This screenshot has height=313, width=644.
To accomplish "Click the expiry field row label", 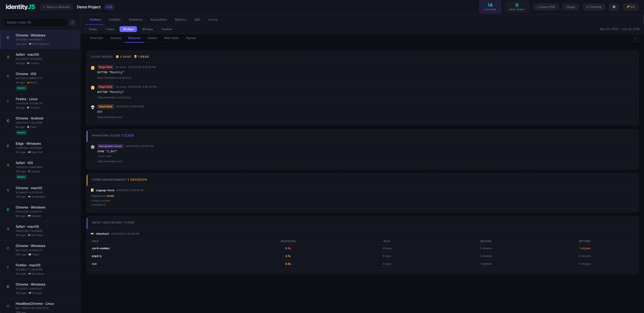I will [x=97, y=256].
